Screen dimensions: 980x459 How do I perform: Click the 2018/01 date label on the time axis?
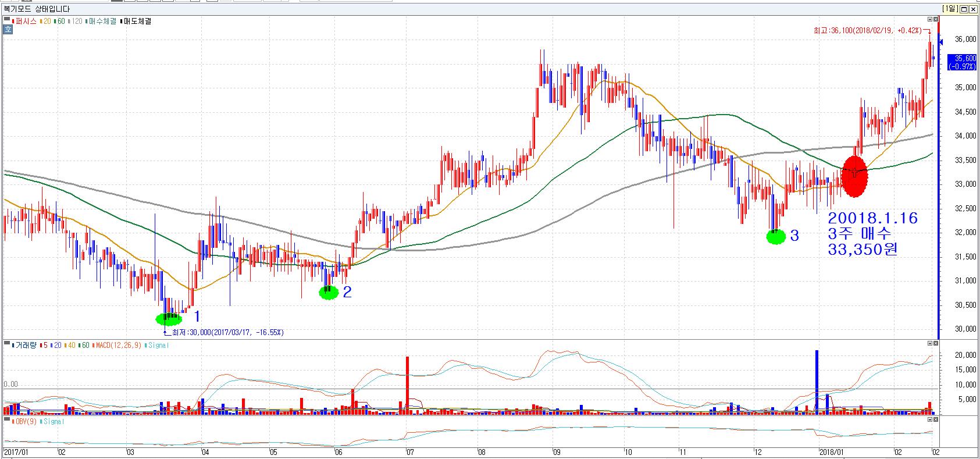point(831,452)
